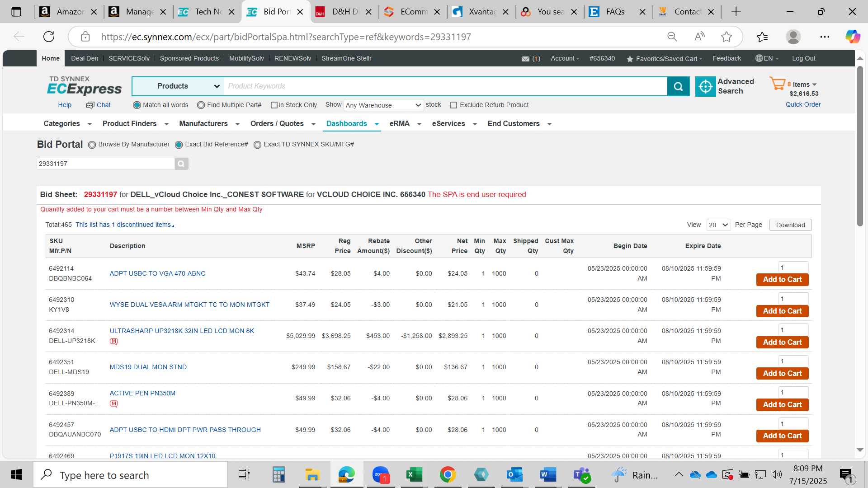Click the browser zoom magnifier icon
The image size is (868, 488).
672,37
